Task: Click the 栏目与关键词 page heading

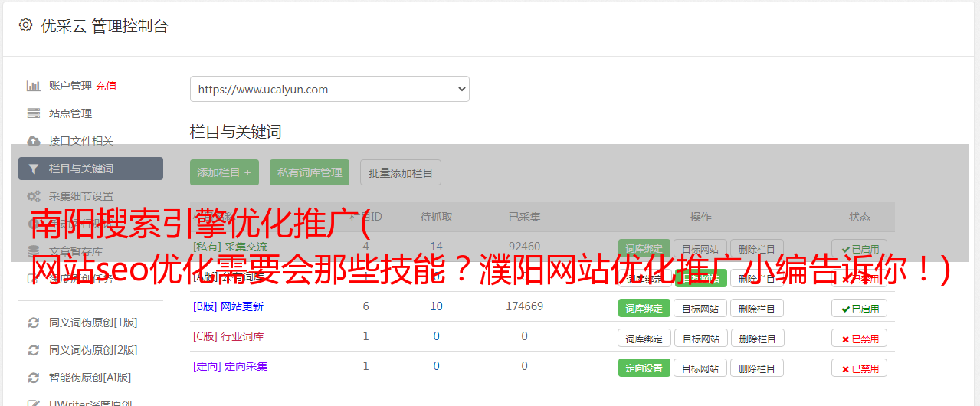Action: click(236, 132)
